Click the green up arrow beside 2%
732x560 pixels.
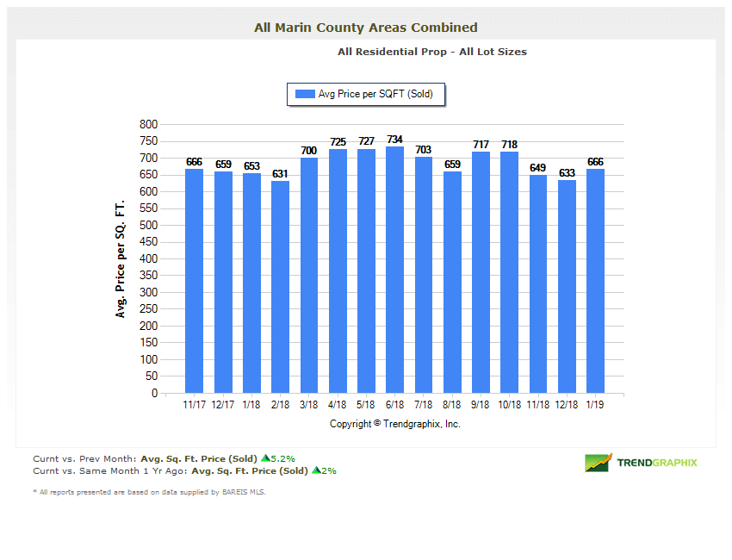click(x=315, y=470)
